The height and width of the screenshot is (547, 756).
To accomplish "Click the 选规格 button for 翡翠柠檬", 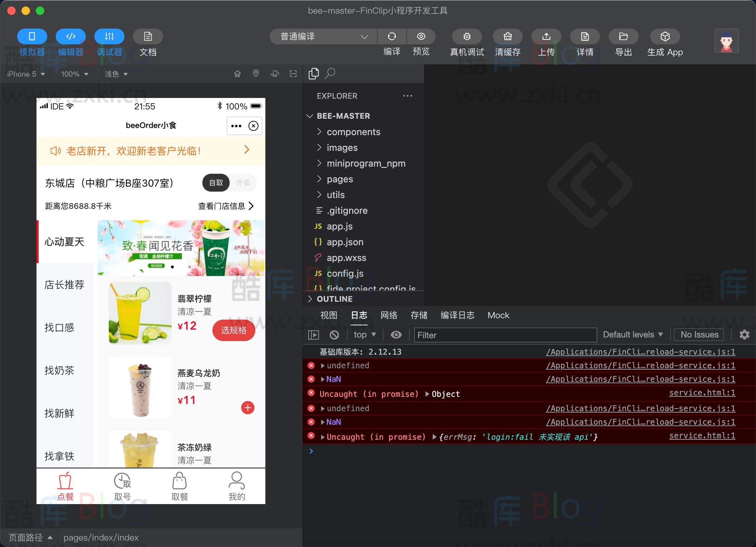I will coord(234,330).
